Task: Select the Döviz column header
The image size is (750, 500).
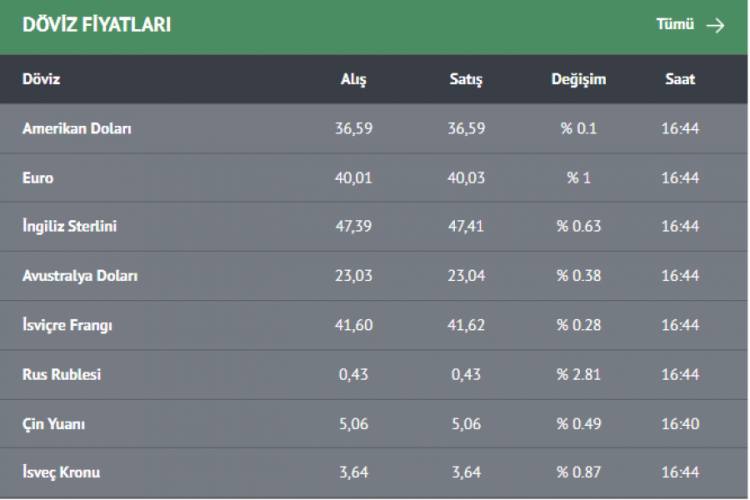Action: (x=41, y=79)
